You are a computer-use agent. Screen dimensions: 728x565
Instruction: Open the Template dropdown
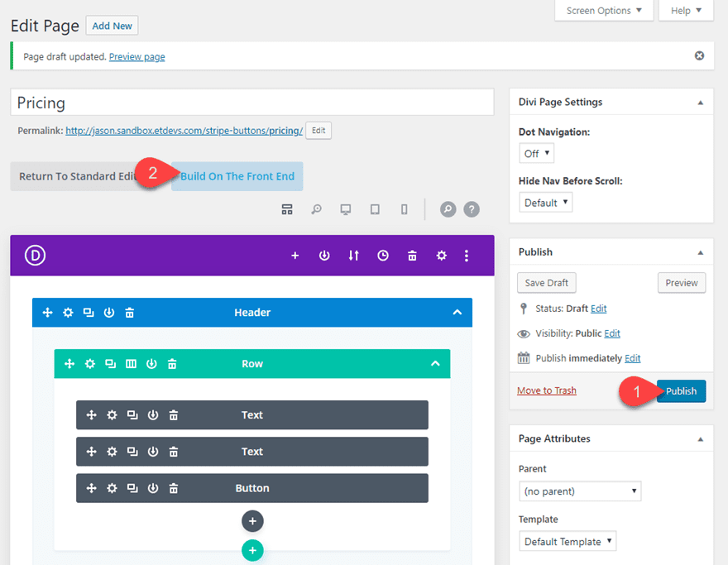(x=568, y=541)
